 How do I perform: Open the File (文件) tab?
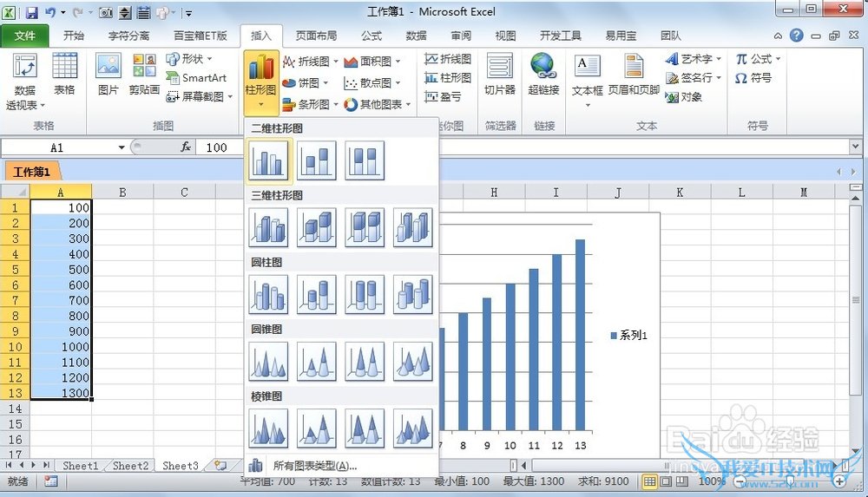(x=25, y=36)
